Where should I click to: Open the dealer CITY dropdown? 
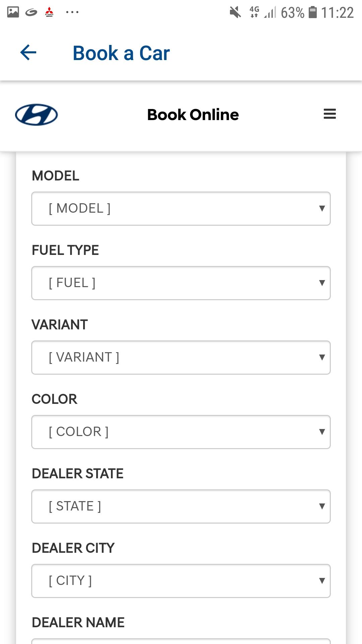point(181,581)
